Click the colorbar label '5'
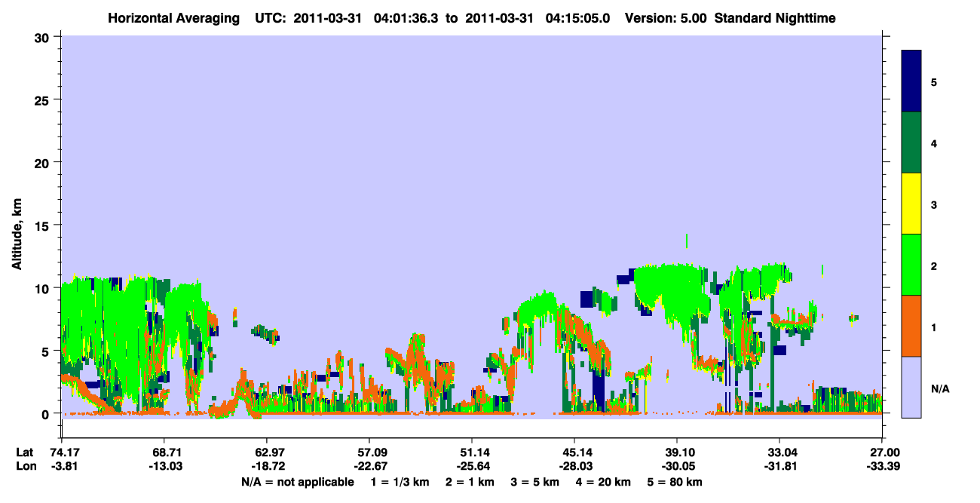The image size is (980, 503). 934,81
